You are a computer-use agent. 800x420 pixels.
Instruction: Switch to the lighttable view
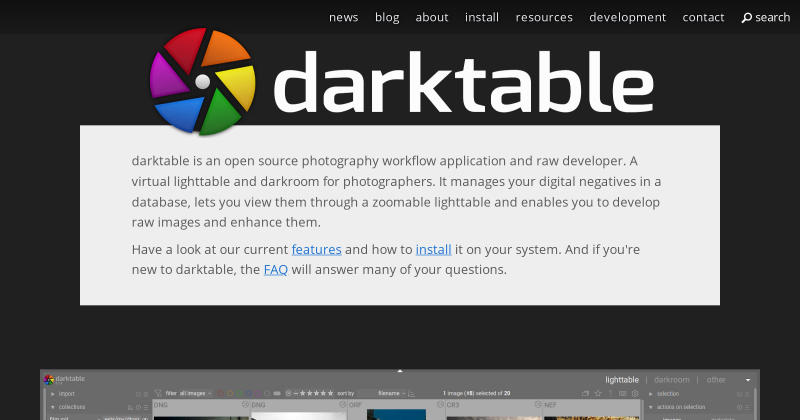pyautogui.click(x=622, y=380)
